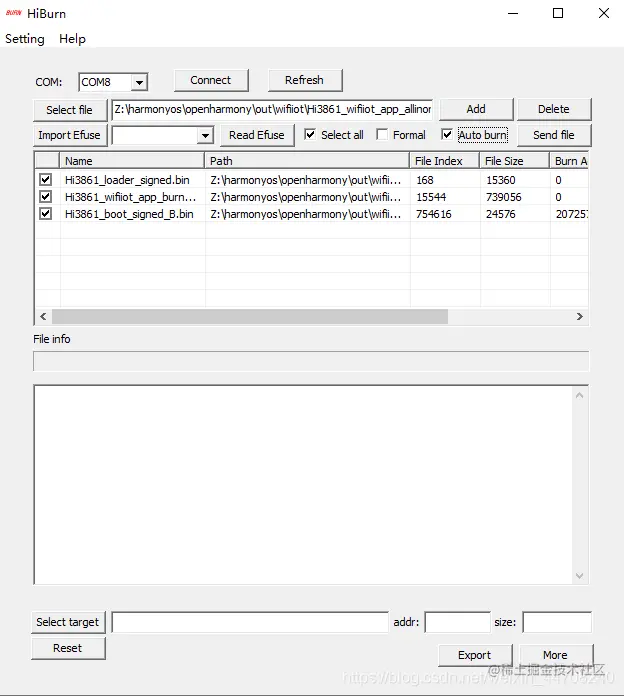Click the HiBurn app icon in title bar
624x696 pixels.
point(13,13)
